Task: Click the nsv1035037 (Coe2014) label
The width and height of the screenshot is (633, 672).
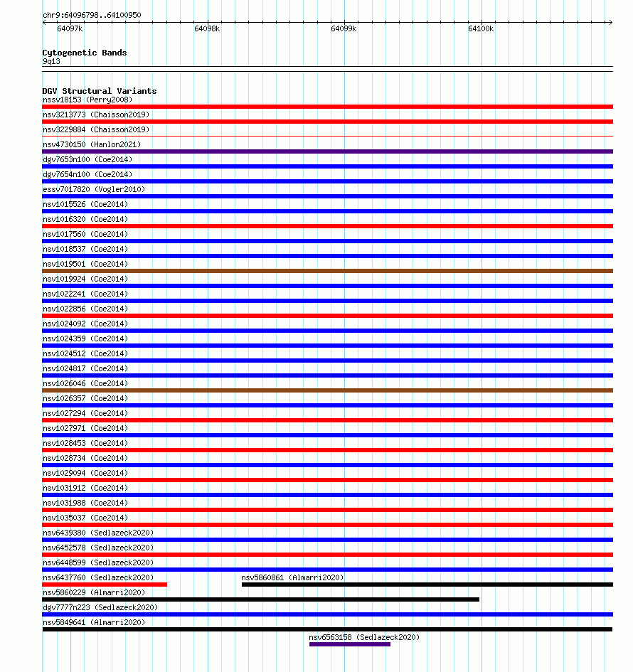Action: (x=85, y=518)
